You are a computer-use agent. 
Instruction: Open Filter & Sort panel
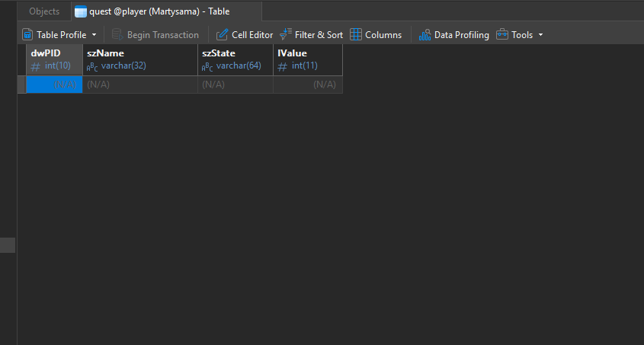(x=311, y=35)
